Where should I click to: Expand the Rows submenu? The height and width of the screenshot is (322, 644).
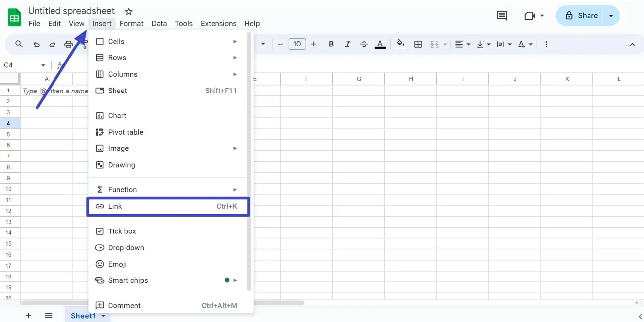(167, 58)
